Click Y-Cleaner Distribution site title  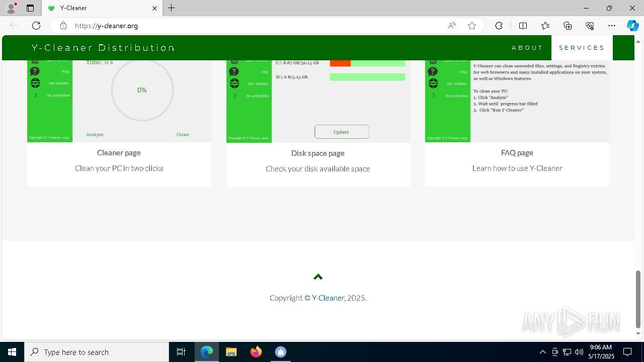tap(103, 48)
